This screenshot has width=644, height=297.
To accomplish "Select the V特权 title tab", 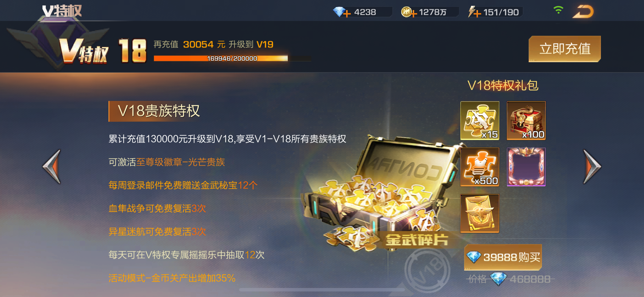I will point(62,11).
